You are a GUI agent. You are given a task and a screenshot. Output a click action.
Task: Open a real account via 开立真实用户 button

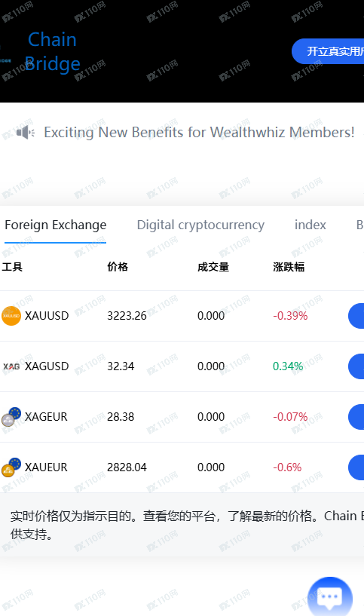[x=329, y=51]
